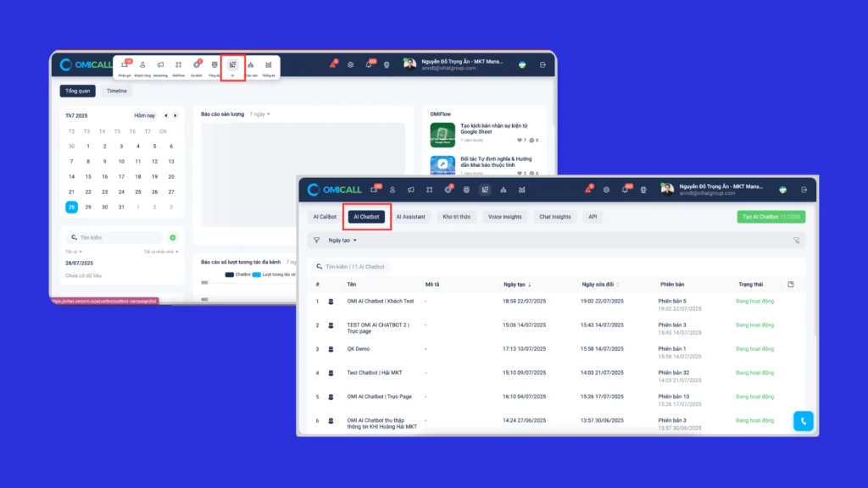Viewport: 868px width, 488px height.
Task: Open Khách hàng icon in back window
Action: [x=142, y=67]
